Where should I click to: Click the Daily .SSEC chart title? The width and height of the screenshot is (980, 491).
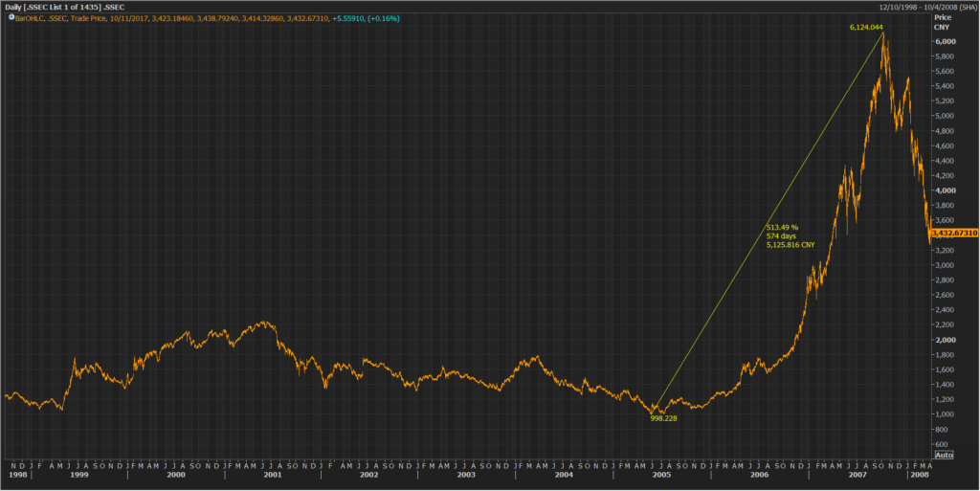63,7
